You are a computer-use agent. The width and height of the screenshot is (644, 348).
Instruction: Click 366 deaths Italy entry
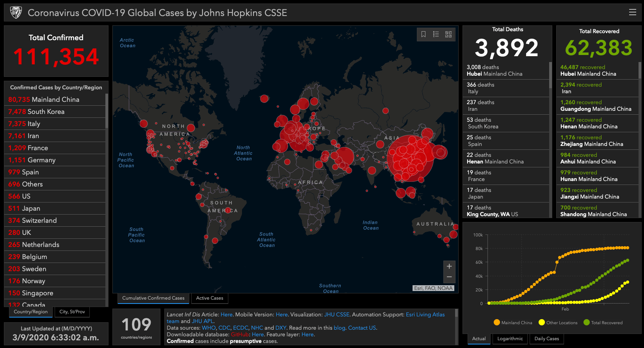pyautogui.click(x=506, y=88)
